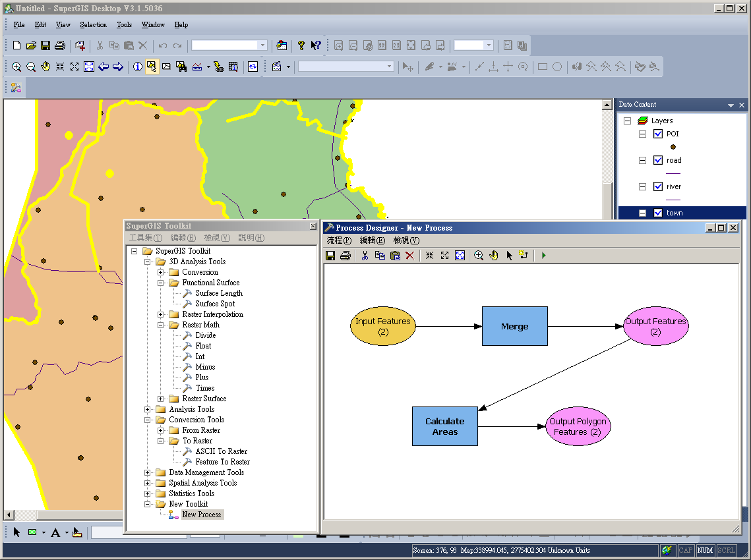Image resolution: width=751 pixels, height=560 pixels.
Task: Uncheck the POI layer visibility
Action: [657, 134]
